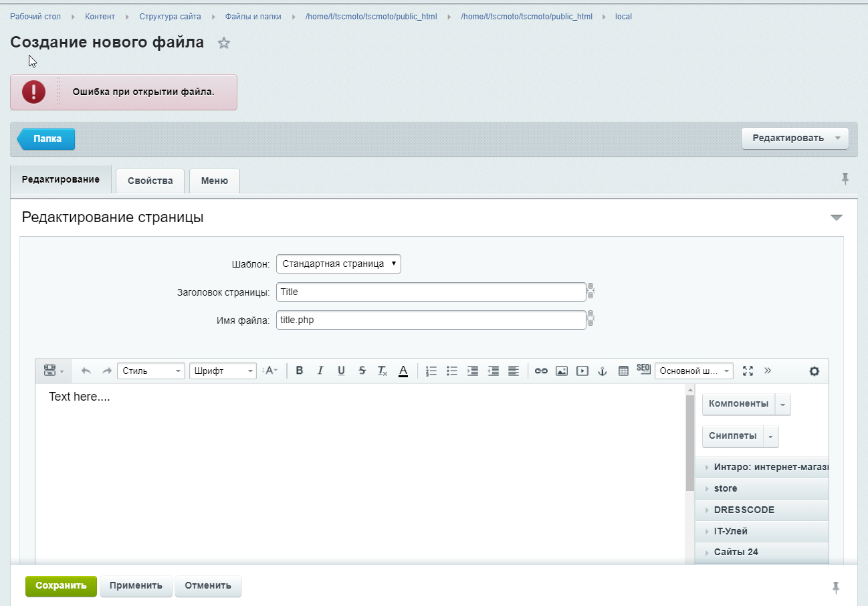The width and height of the screenshot is (868, 606).
Task: Open the Меню tab
Action: [215, 181]
